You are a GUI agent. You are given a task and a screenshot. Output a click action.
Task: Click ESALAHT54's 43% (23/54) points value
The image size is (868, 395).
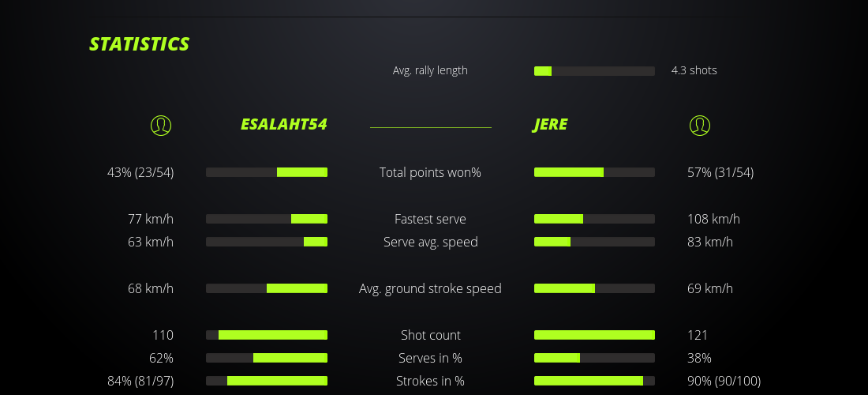click(x=140, y=172)
